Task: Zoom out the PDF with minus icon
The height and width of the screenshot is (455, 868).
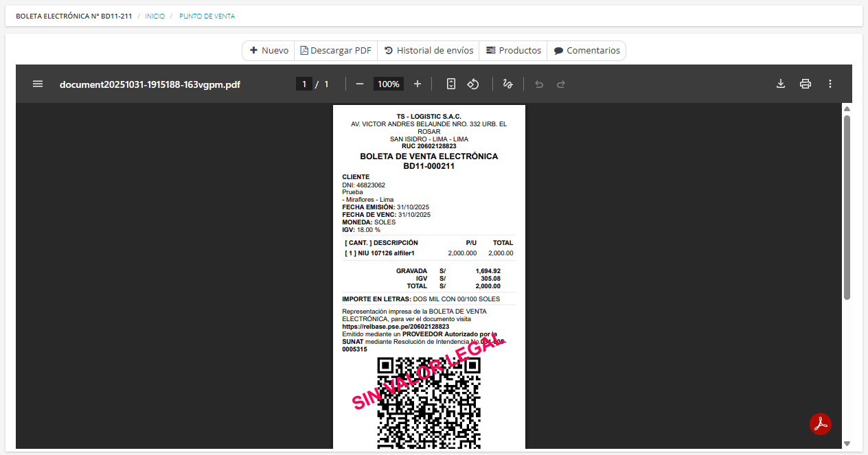Action: [360, 84]
